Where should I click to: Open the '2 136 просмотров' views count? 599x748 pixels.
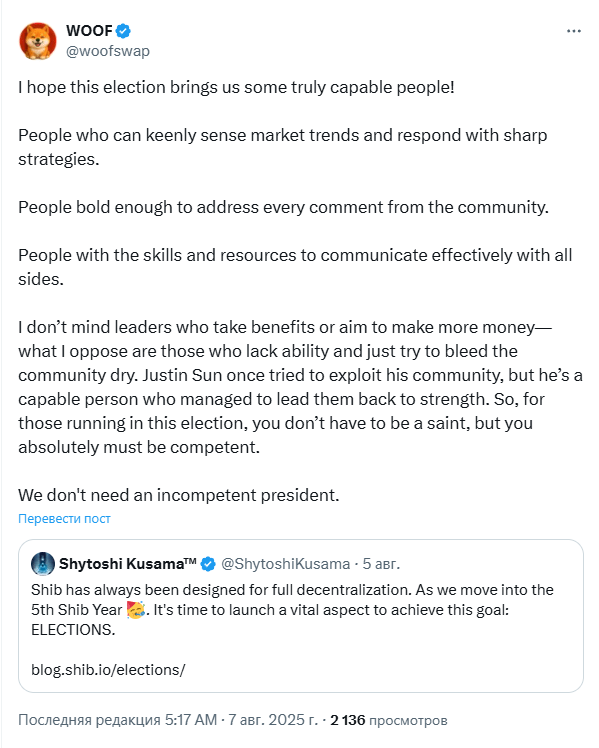tap(389, 720)
